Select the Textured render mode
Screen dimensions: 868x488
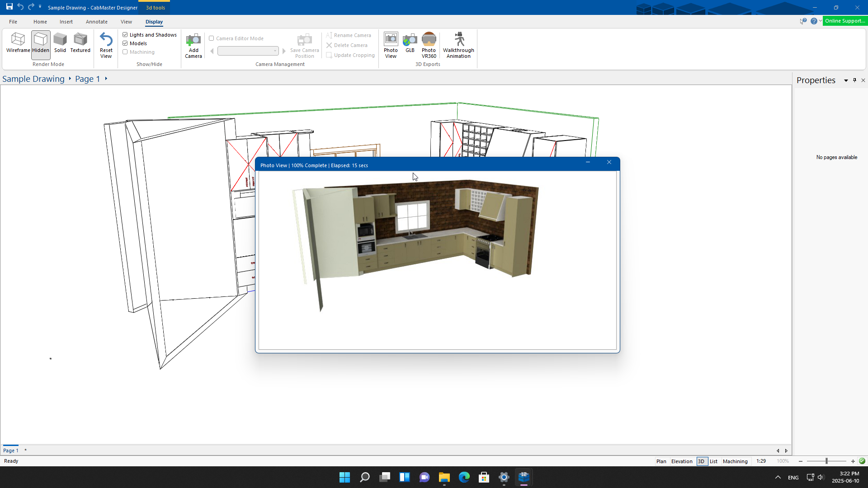80,43
